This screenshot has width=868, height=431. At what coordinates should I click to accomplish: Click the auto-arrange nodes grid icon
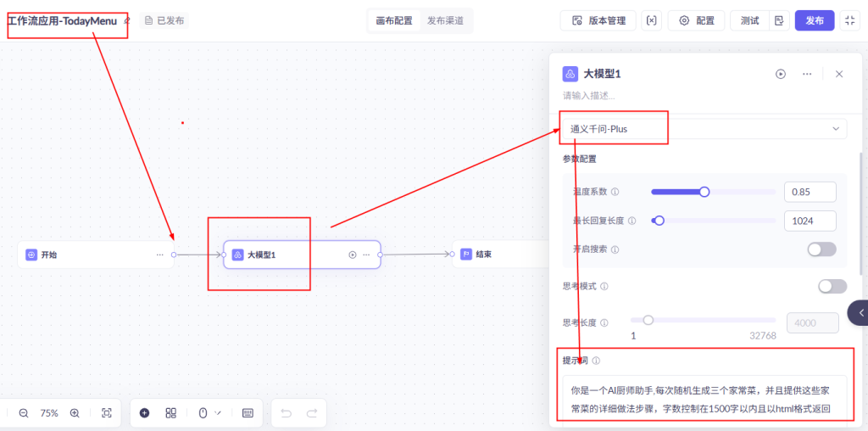pos(170,413)
